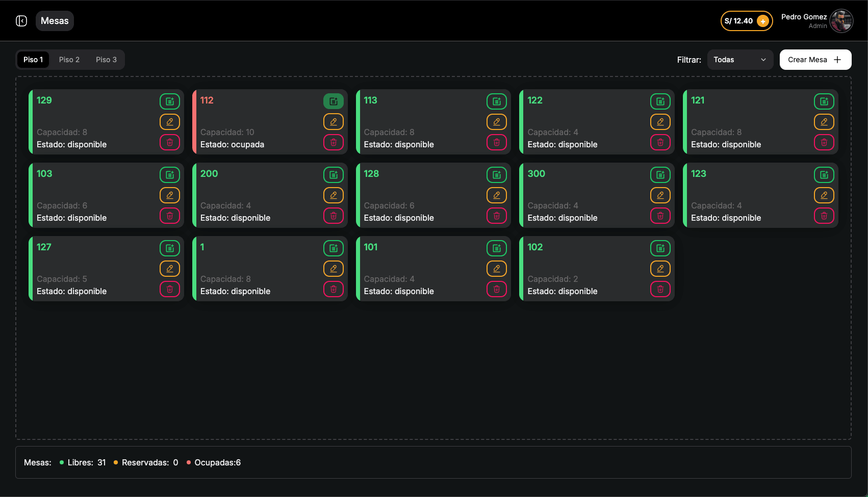Edit table 127 using pencil icon
Viewport: 868px width, 497px height.
tap(170, 269)
